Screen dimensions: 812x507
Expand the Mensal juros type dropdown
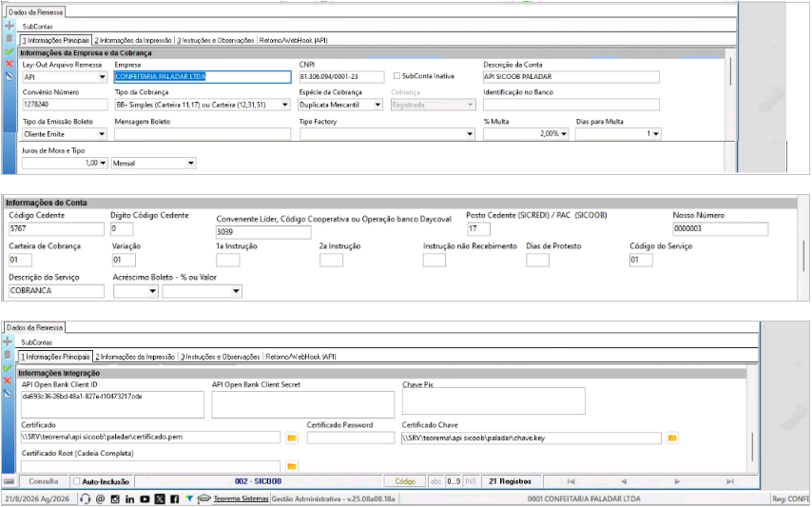pos(191,163)
